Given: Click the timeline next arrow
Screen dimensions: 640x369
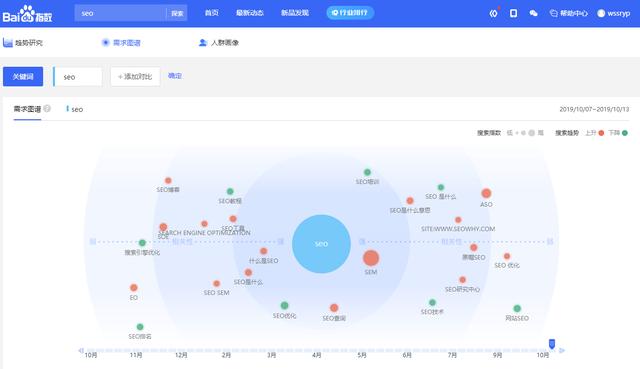Looking at the screenshot, I should pos(562,350).
